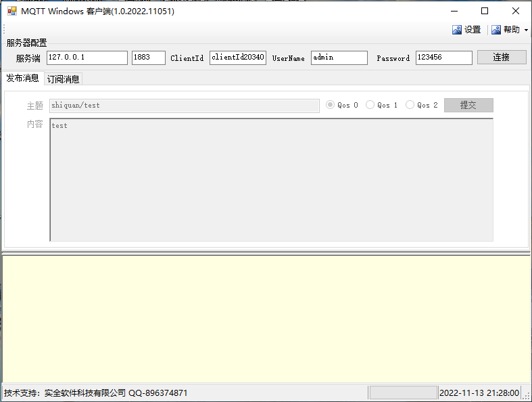This screenshot has height=402, width=532.
Task: Click the MQTT app icon in title bar
Action: point(11,11)
